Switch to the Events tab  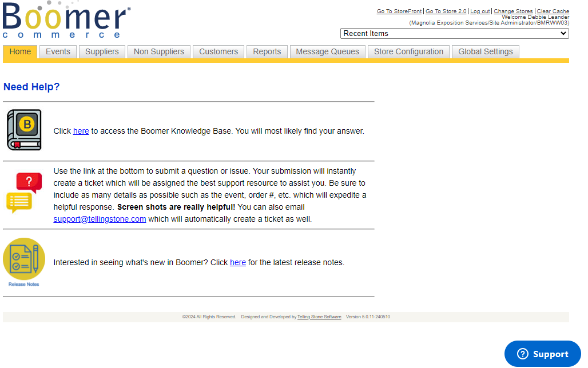coord(58,51)
